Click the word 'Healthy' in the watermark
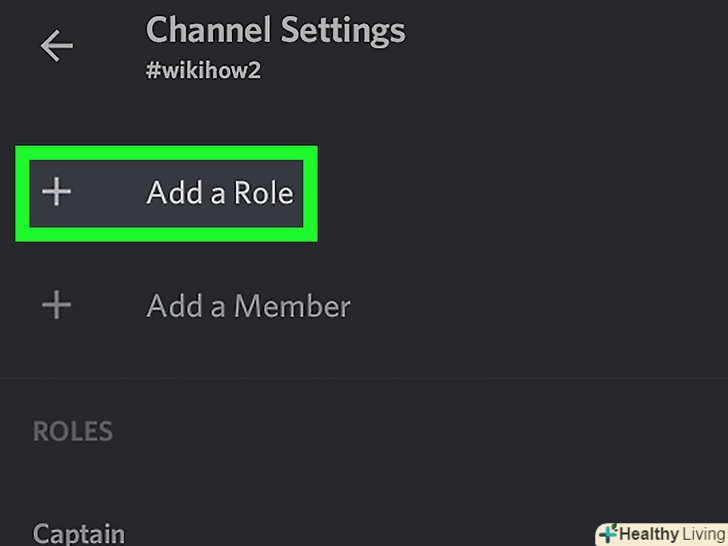This screenshot has width=728, height=546. (x=648, y=533)
